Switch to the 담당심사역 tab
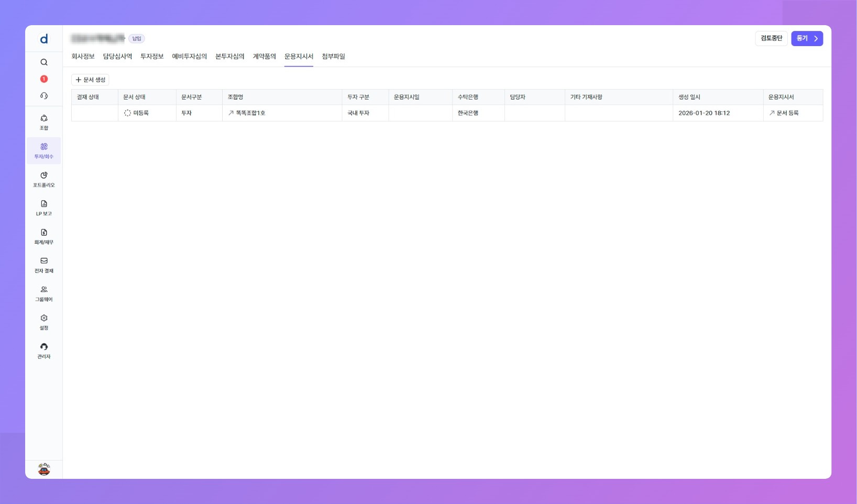This screenshot has height=504, width=857. [117, 57]
